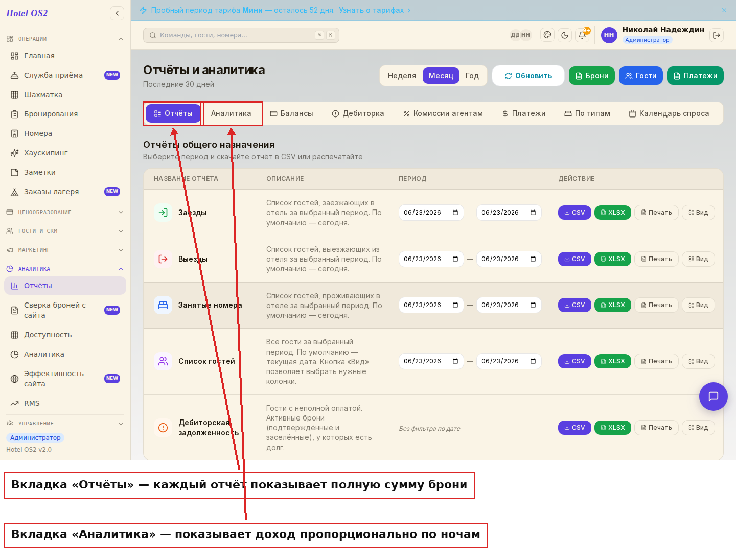Focus the command search field
This screenshot has height=560, width=736.
tap(241, 35)
